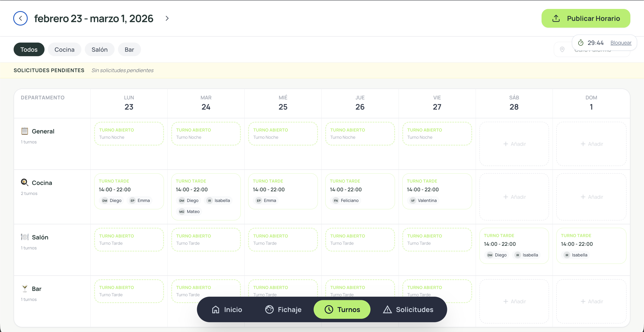Screen dimensions: 644x332
Task: Add General shift on Saturday 28
Action: 514,144
